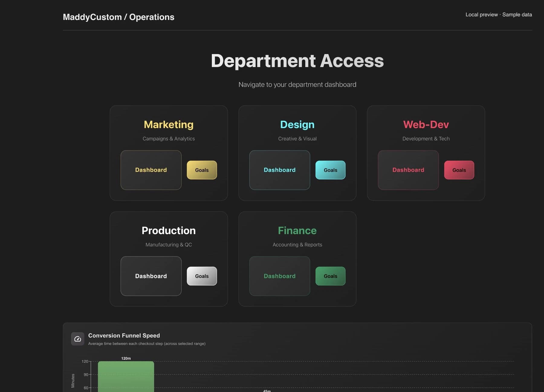
Task: Click the Manufacturing & QC caption
Action: tap(169, 245)
